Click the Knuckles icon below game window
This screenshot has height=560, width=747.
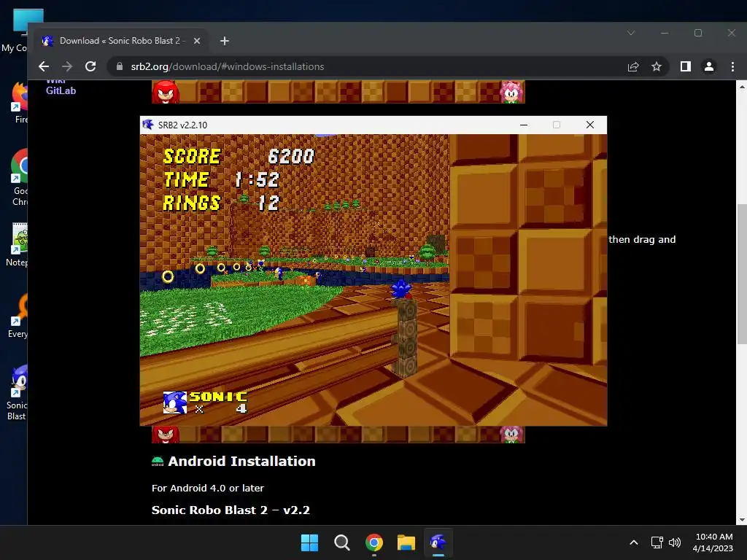[x=166, y=435]
